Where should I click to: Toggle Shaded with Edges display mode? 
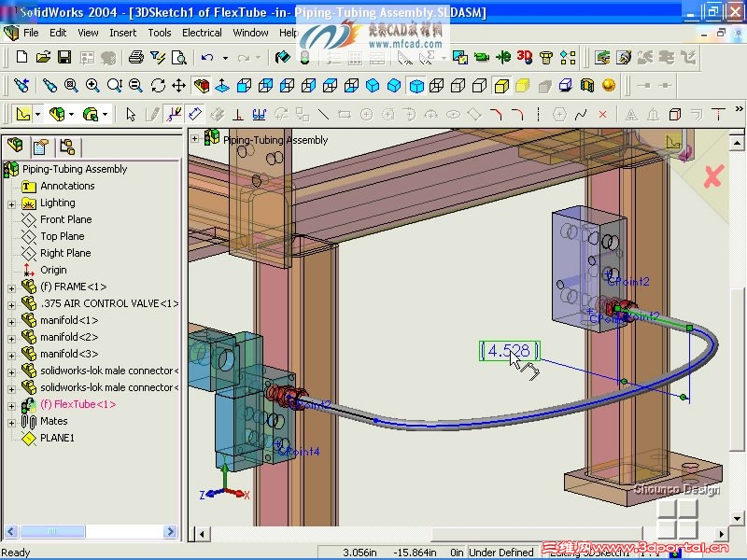[x=500, y=86]
